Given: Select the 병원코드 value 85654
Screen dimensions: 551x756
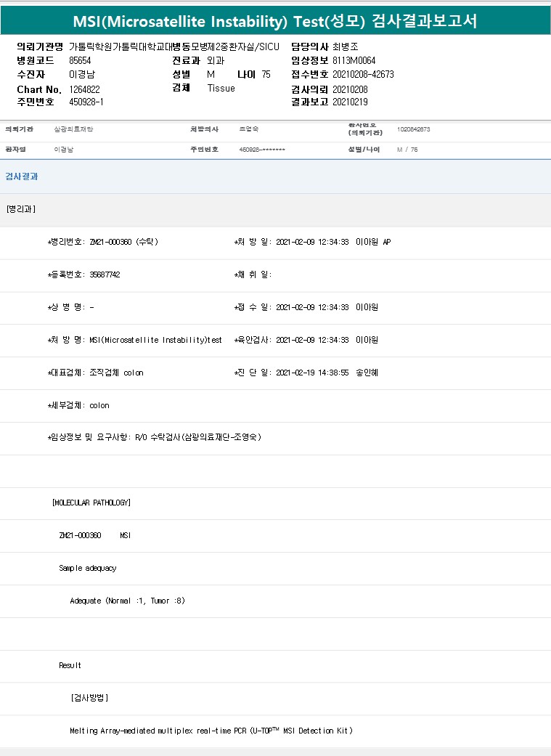Looking at the screenshot, I should (81, 60).
